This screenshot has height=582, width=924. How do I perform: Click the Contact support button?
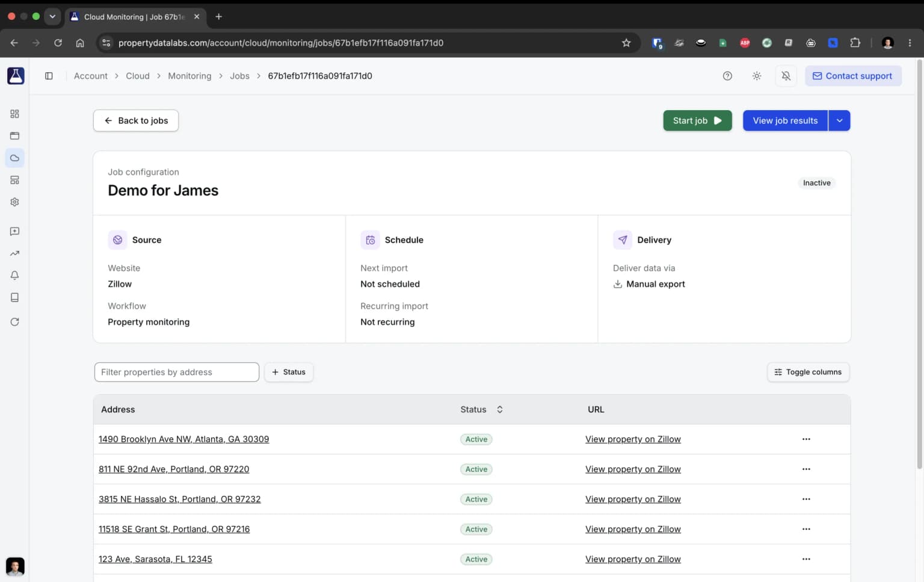(x=853, y=76)
